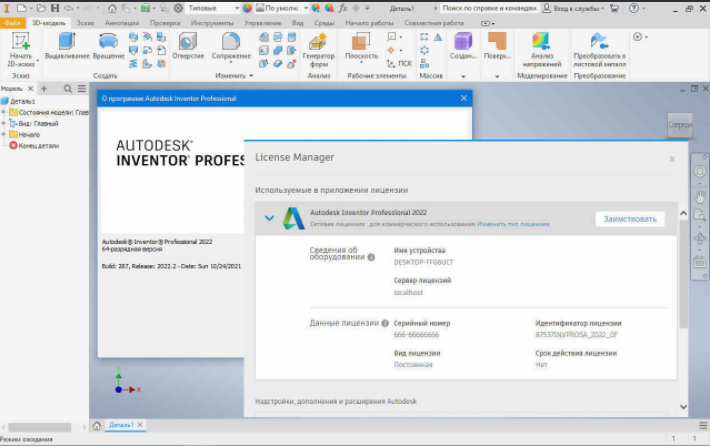Click the model browser horizontal scrollbar

pyautogui.click(x=39, y=427)
